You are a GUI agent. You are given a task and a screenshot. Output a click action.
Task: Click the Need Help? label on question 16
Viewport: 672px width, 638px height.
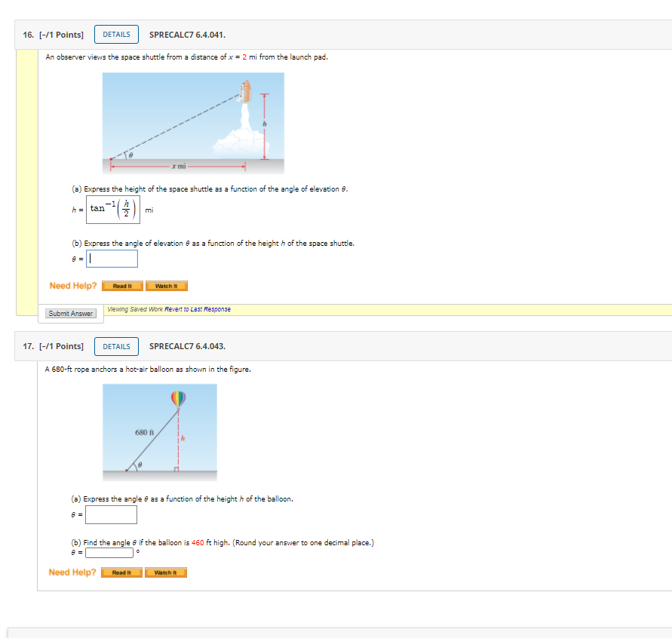pos(72,286)
